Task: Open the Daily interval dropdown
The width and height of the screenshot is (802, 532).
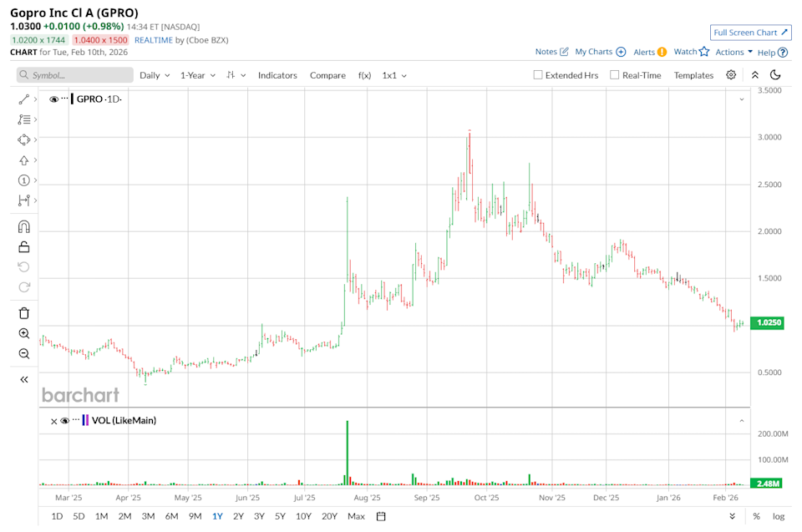Action: point(154,74)
